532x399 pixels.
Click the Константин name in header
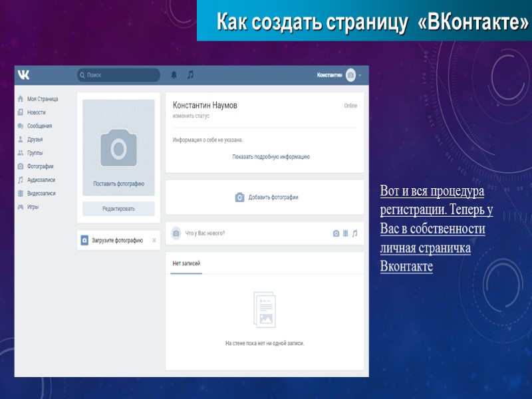[x=329, y=75]
